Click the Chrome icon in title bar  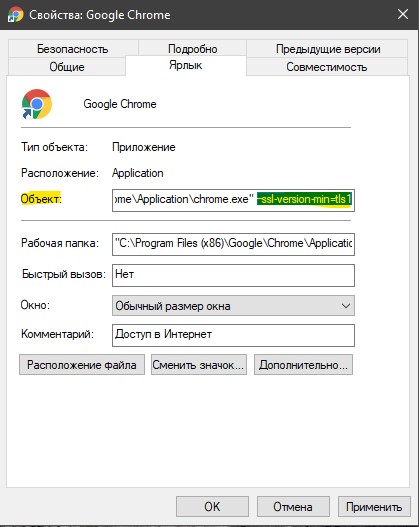[x=15, y=15]
